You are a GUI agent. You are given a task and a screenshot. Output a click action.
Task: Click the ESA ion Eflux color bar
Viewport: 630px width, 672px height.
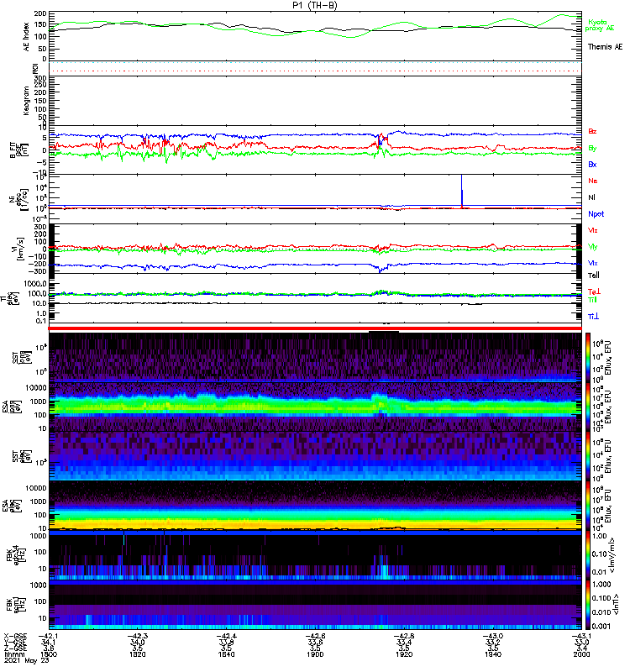[588, 407]
